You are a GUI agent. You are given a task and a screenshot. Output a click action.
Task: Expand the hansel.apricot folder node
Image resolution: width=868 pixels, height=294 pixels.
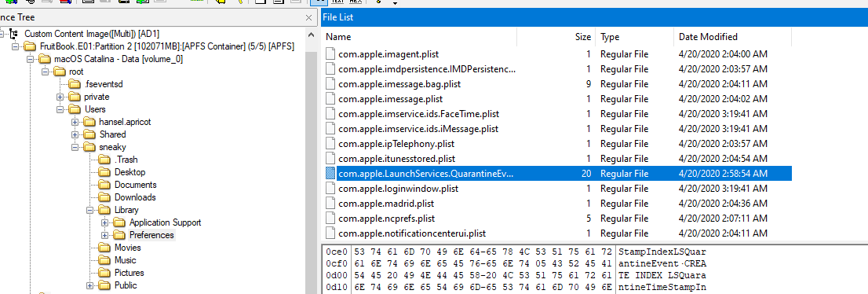point(75,122)
